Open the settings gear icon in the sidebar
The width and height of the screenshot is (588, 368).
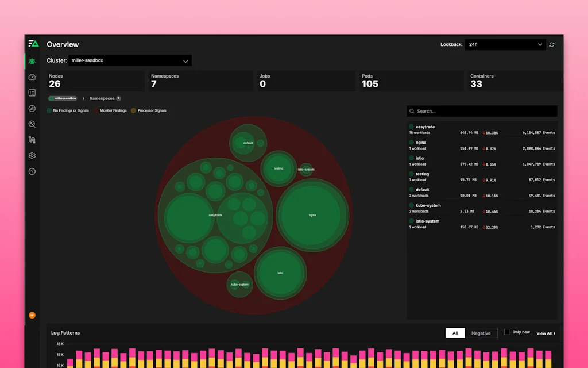coord(32,155)
